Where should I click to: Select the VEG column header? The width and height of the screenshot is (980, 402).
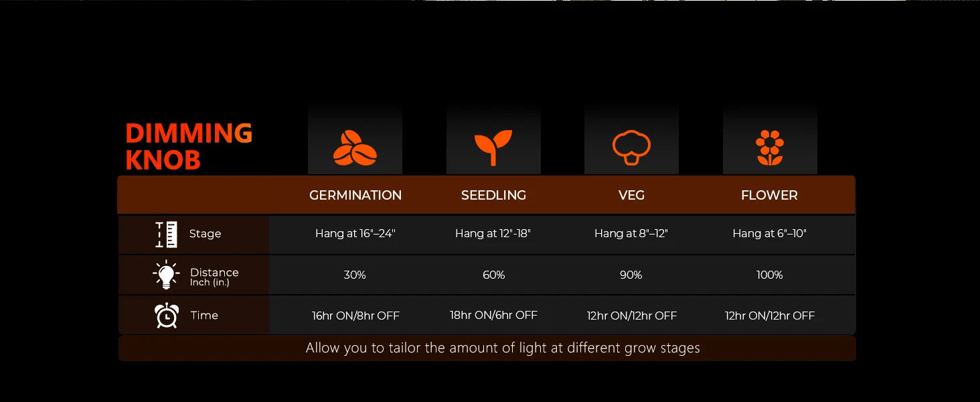(631, 195)
